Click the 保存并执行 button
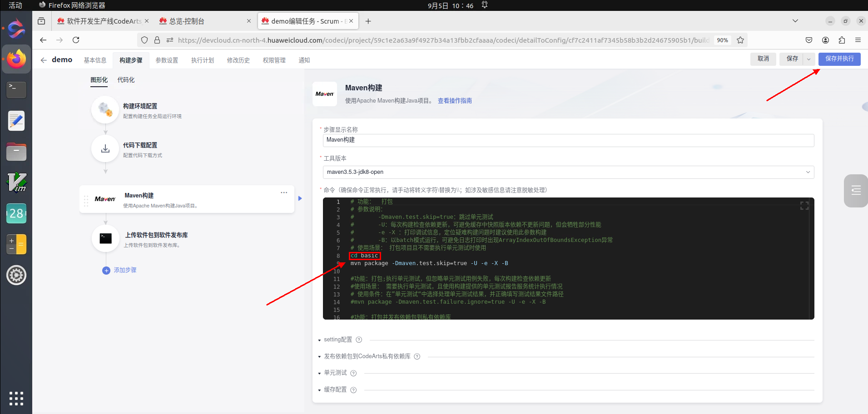Screen dimensions: 868x414 pyautogui.click(x=839, y=59)
